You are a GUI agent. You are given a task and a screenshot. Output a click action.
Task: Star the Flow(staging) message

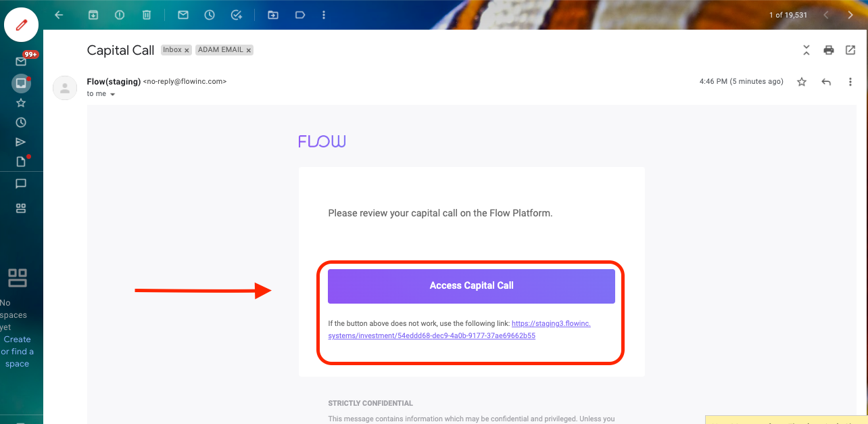point(802,82)
